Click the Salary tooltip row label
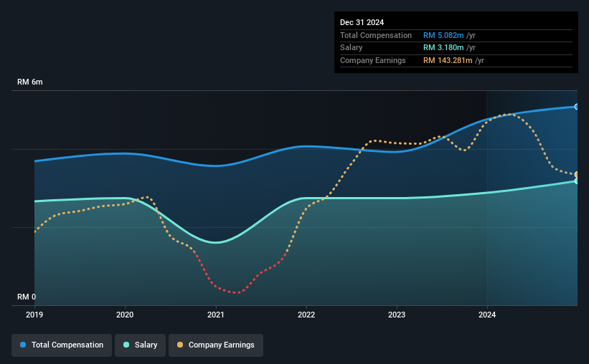This screenshot has width=589, height=364. (x=352, y=48)
